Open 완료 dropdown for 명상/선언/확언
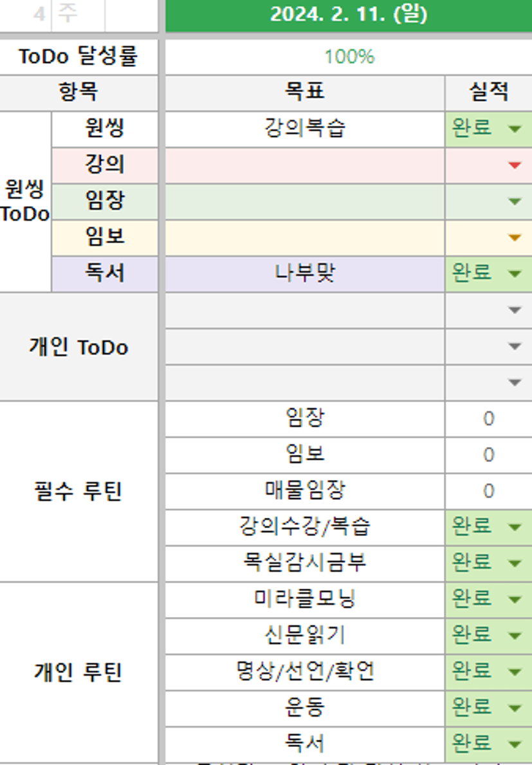Screen dimensions: 532x765 (514, 672)
